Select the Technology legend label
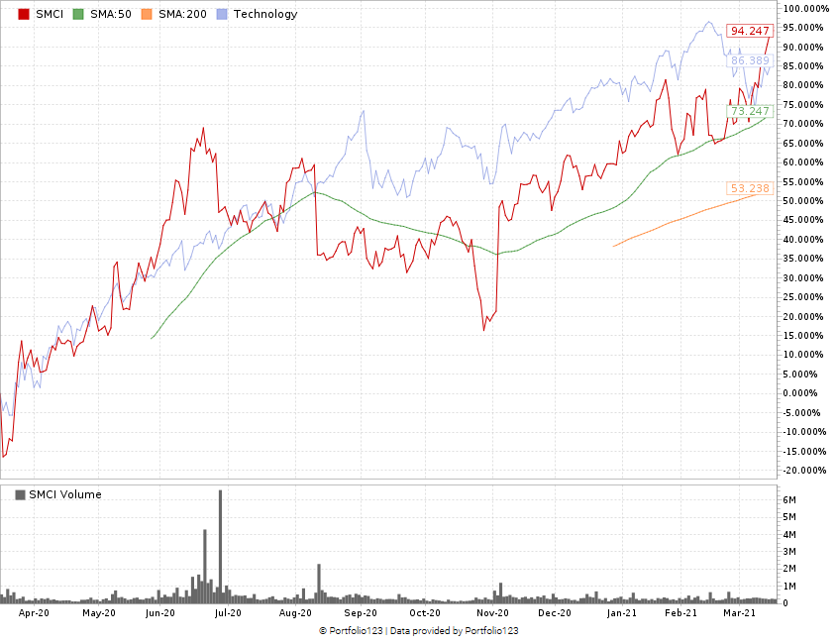The width and height of the screenshot is (837, 644). tap(265, 15)
